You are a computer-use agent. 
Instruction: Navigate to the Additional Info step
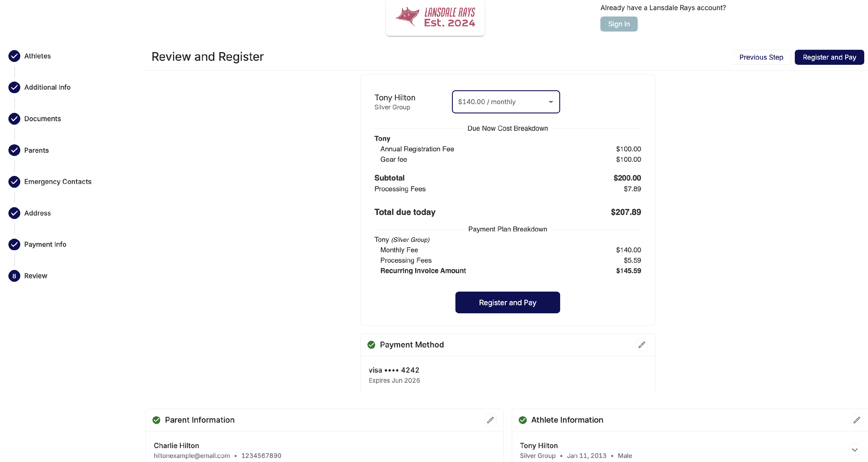(47, 87)
